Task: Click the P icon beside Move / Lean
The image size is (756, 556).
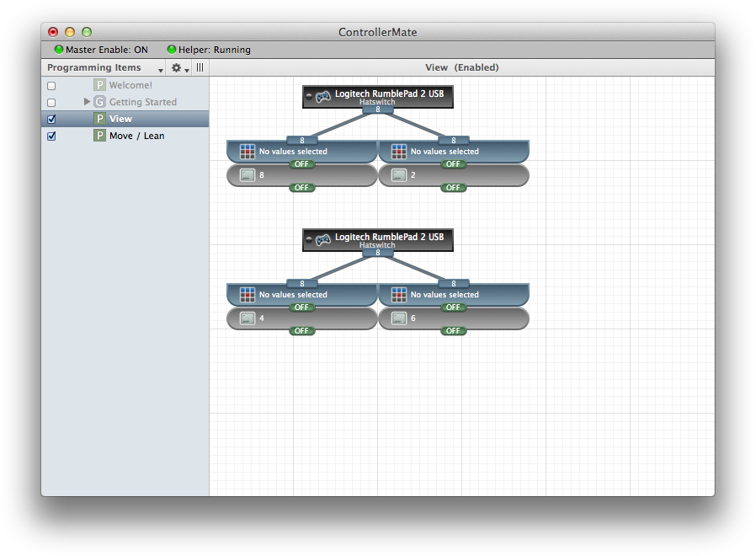Action: click(99, 136)
